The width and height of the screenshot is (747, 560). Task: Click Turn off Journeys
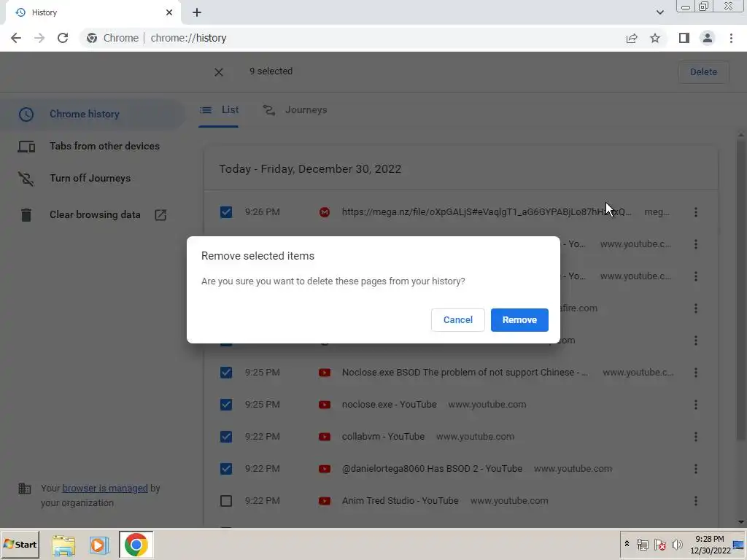point(93,179)
